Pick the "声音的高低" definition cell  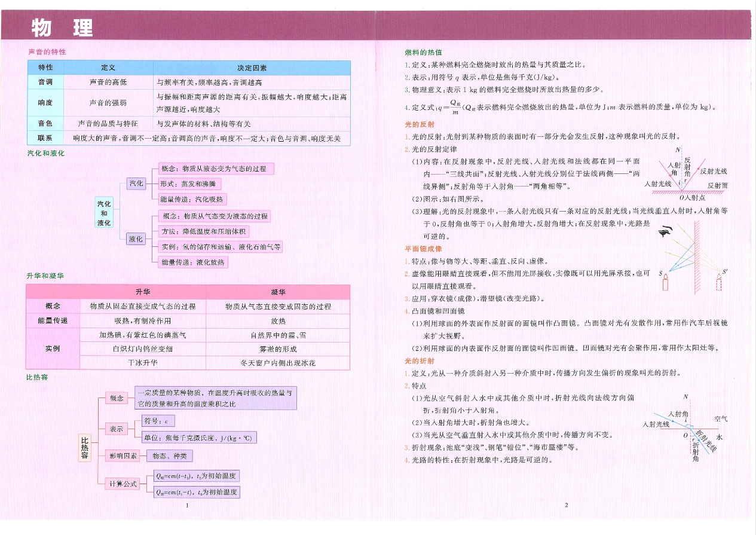pyautogui.click(x=108, y=82)
